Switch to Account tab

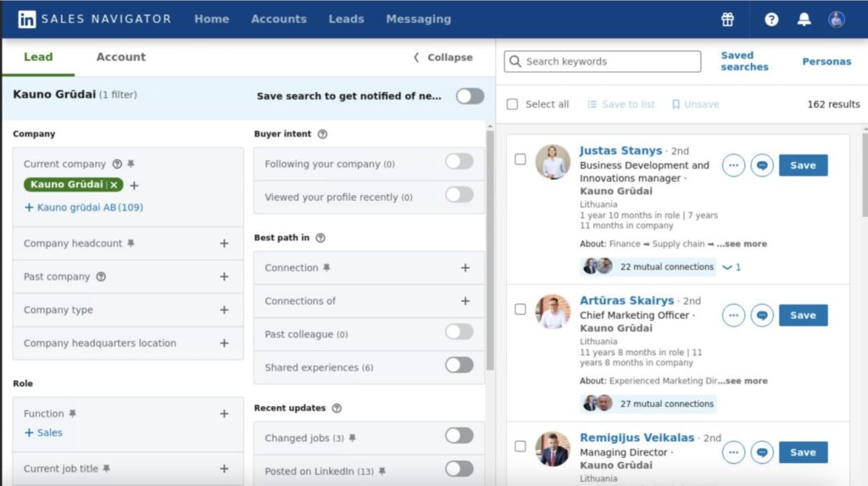(x=120, y=57)
